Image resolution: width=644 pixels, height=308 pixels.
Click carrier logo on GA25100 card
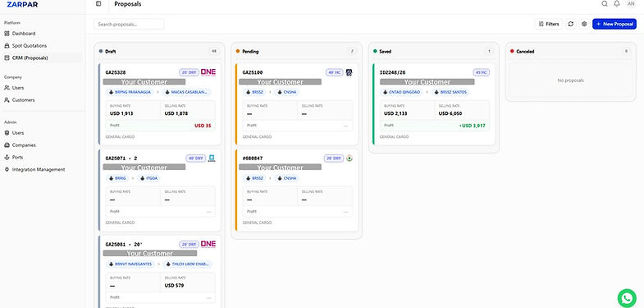click(x=349, y=72)
